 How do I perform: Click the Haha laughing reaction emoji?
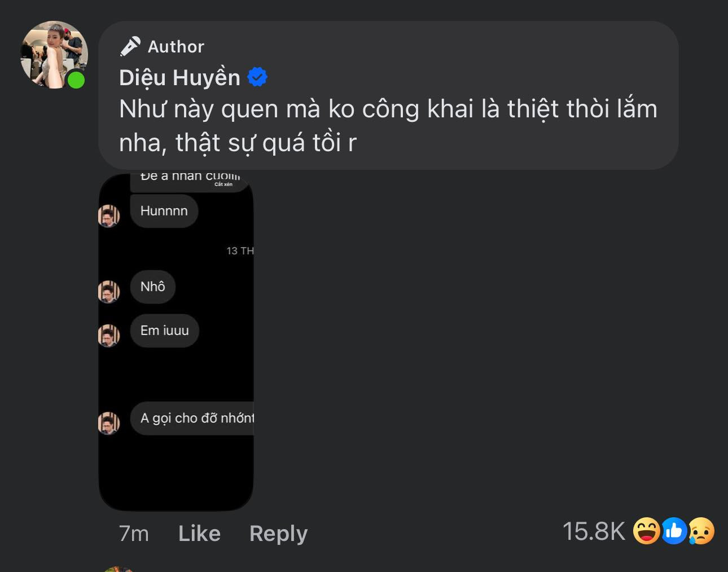pyautogui.click(x=646, y=531)
